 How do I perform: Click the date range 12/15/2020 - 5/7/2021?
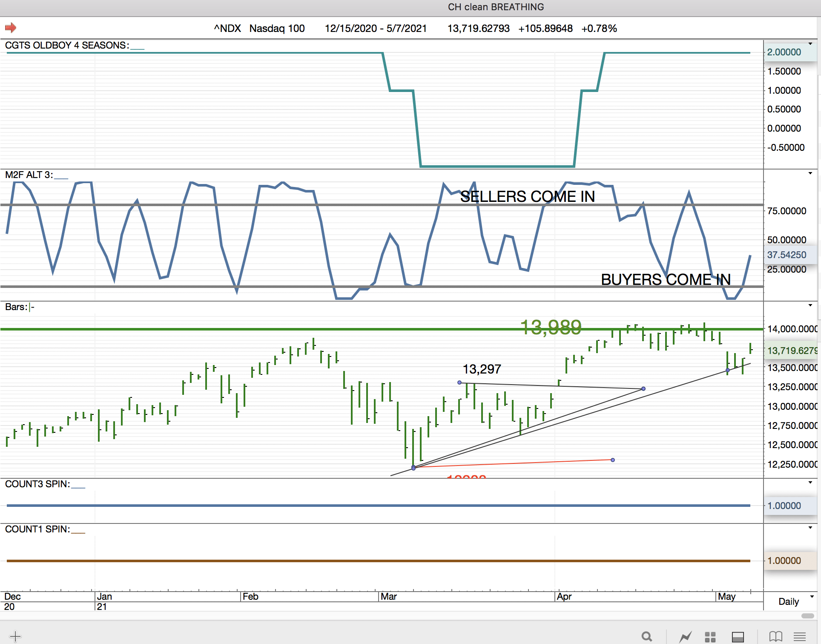376,29
